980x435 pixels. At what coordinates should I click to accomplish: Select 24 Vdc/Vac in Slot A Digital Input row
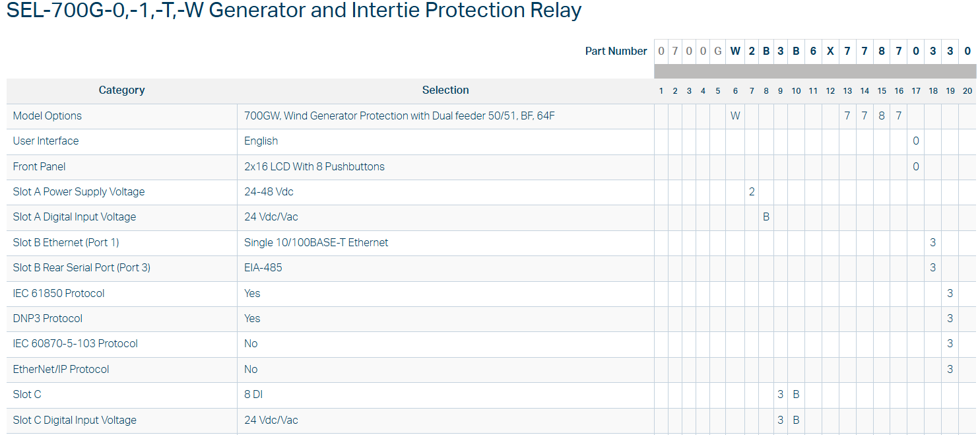[271, 217]
